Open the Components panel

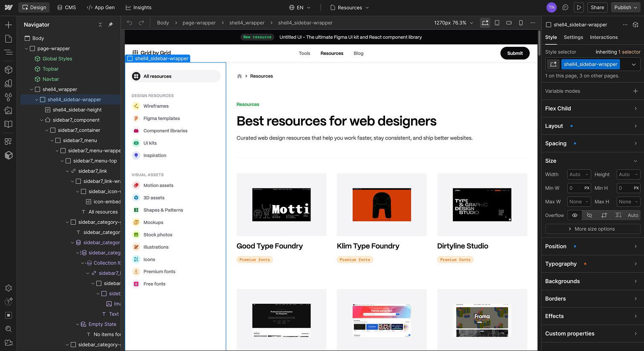coord(9,70)
